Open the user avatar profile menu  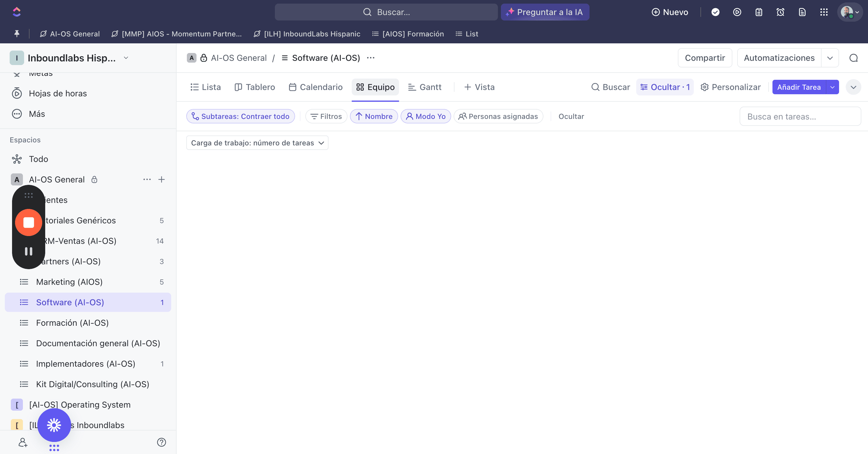(850, 12)
